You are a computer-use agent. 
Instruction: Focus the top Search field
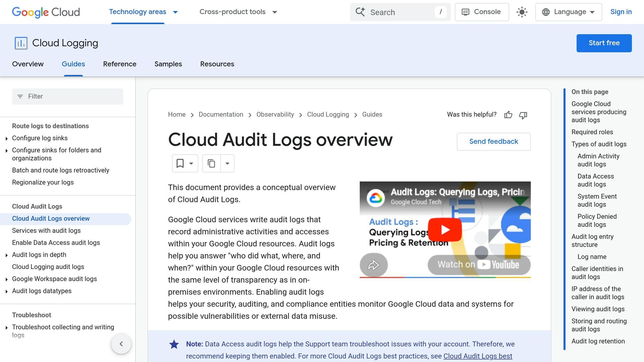click(x=400, y=12)
